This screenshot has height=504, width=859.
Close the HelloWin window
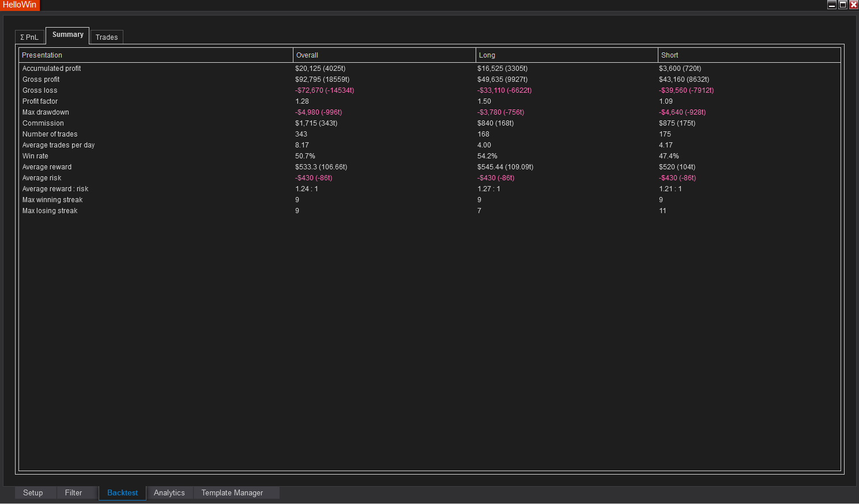(x=854, y=5)
